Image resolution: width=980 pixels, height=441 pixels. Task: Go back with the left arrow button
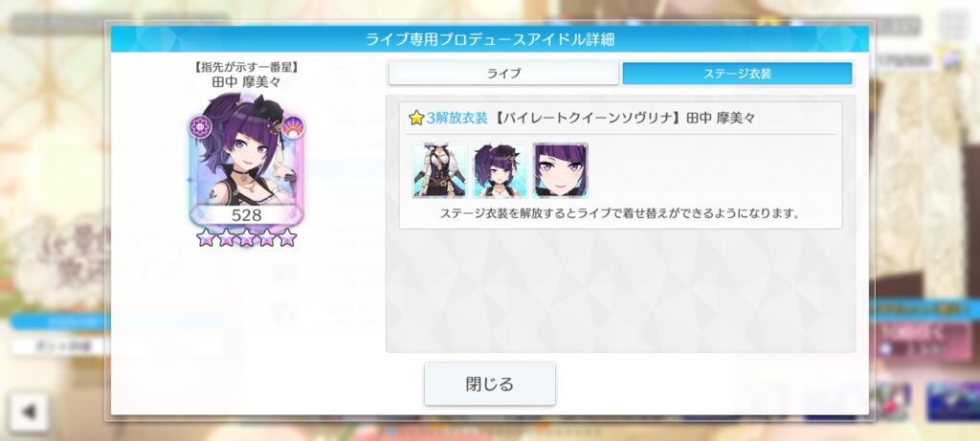click(29, 411)
